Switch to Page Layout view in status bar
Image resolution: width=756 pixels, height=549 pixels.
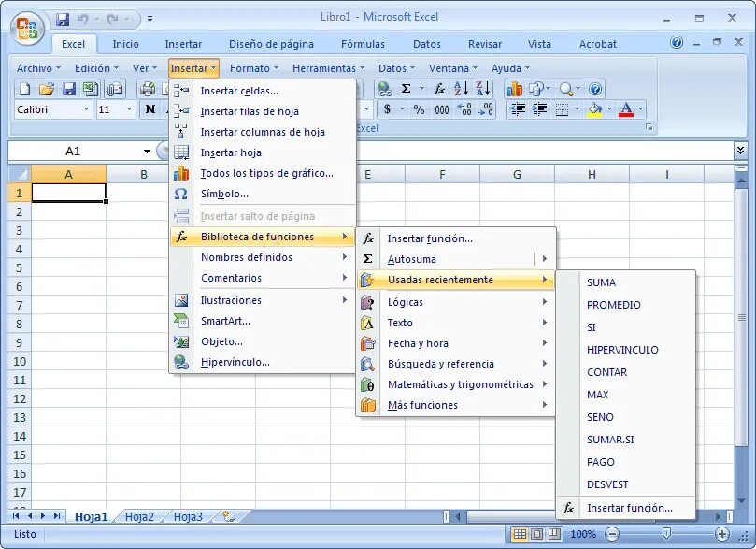coord(536,534)
